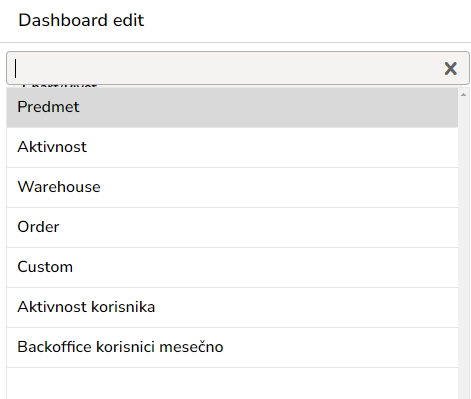Focus the dropdown search input field

[x=227, y=68]
